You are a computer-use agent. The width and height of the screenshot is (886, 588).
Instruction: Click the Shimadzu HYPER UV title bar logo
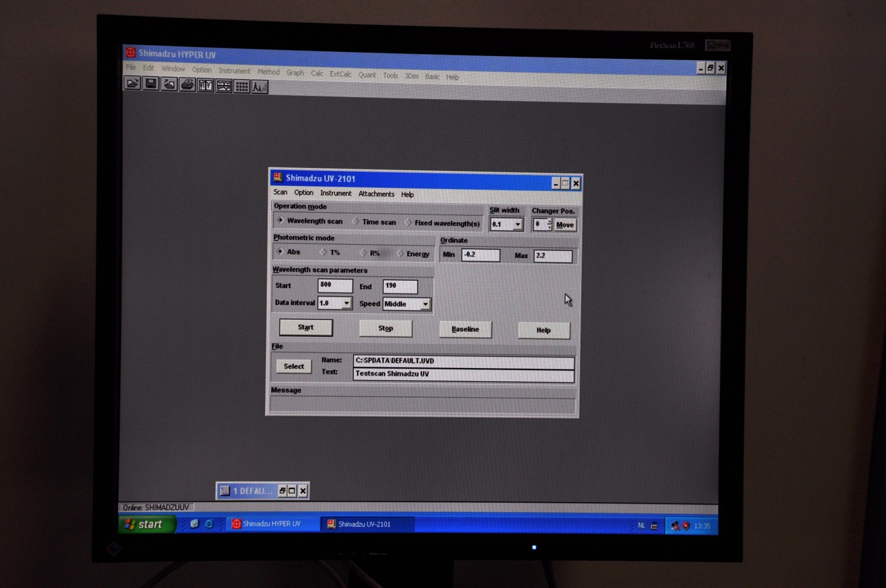coord(130,53)
